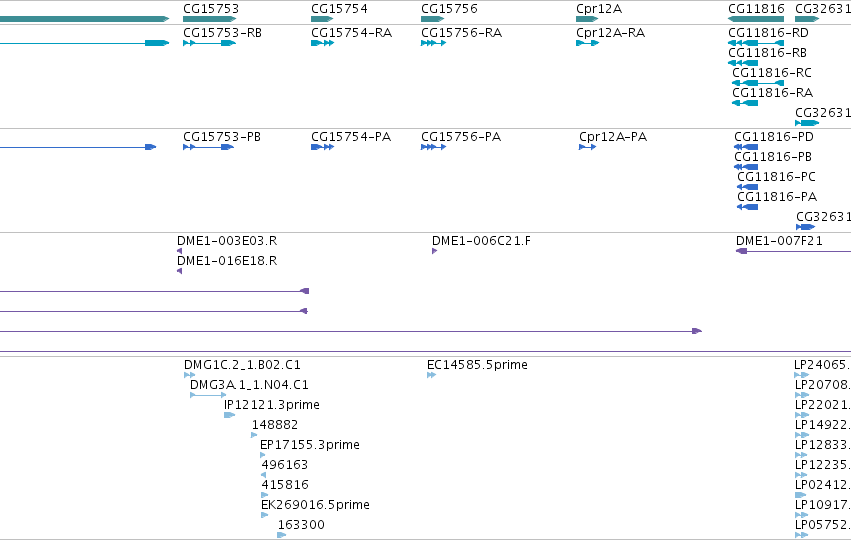851x540 pixels.
Task: Select the Cpr12A-PA protein label
Action: pyautogui.click(x=613, y=137)
